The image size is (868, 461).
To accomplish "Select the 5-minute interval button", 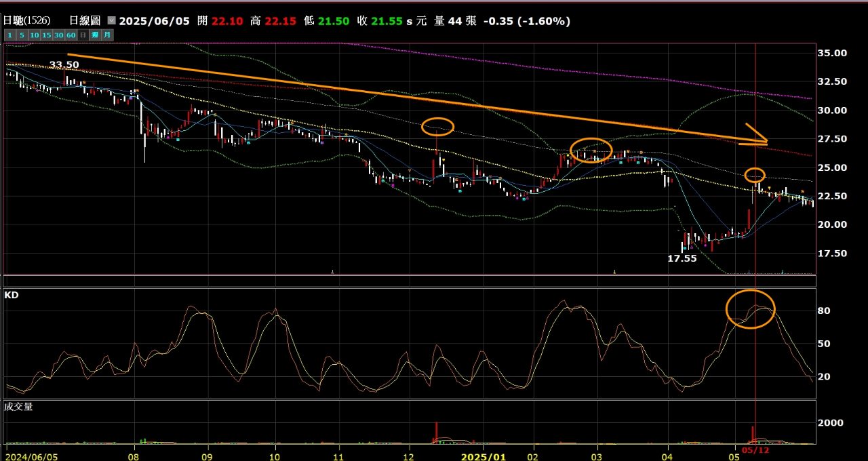I will click(22, 35).
